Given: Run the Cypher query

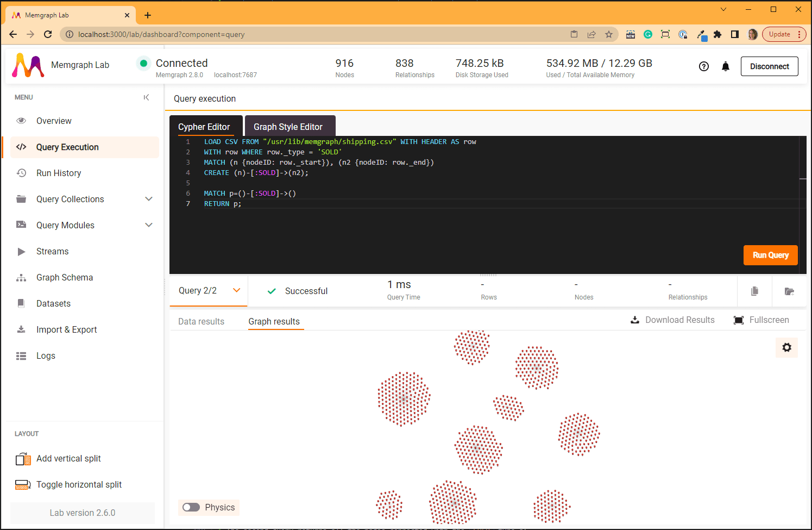Looking at the screenshot, I should click(x=770, y=255).
